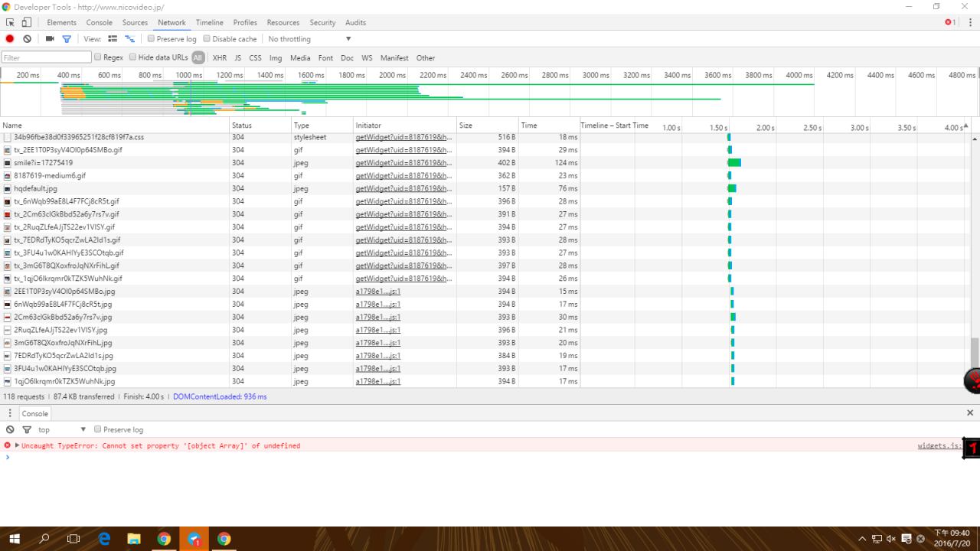Open the DevTools three-dot customize menu

point(970,23)
